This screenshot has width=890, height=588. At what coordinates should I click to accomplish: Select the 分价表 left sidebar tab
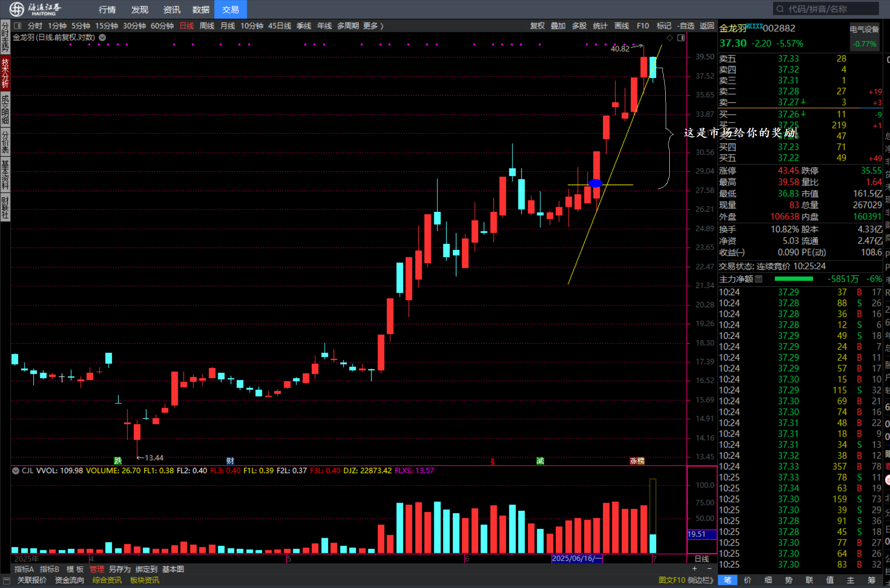click(5, 142)
